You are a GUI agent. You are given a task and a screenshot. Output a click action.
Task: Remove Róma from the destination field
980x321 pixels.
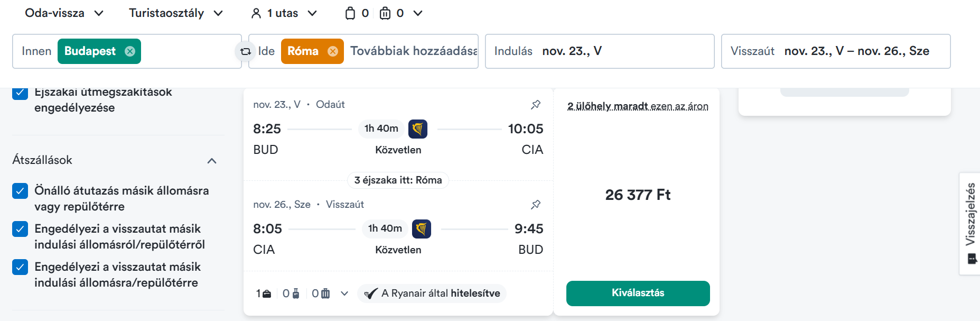click(x=333, y=51)
